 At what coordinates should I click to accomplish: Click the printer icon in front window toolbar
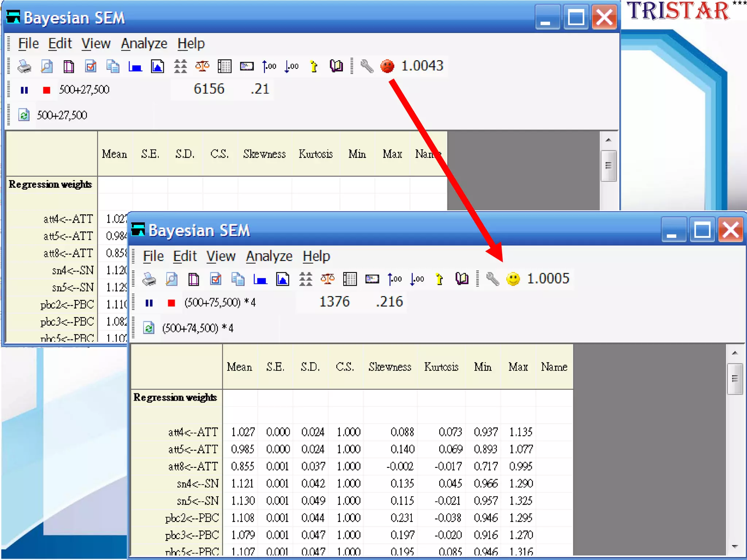149,279
